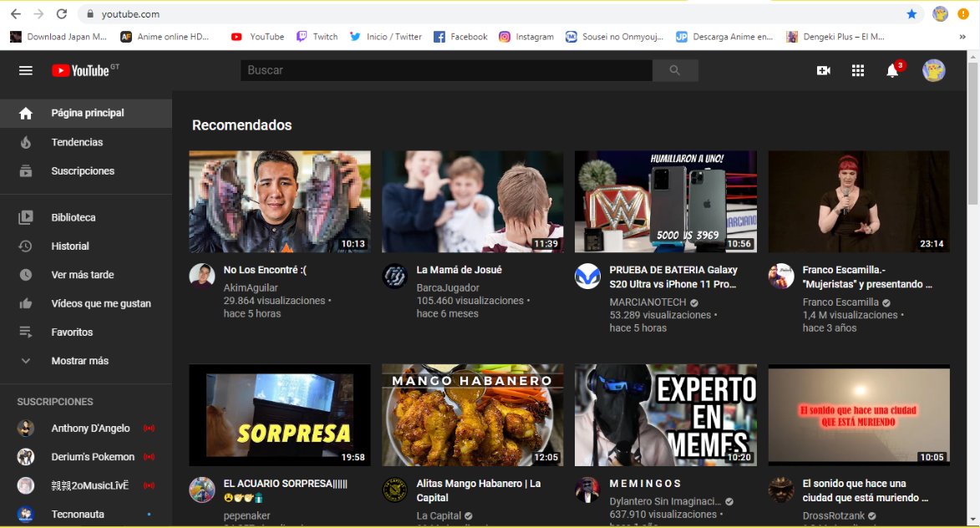The width and height of the screenshot is (980, 528).
Task: Open Download Japan M... bookmark
Action: pos(58,37)
